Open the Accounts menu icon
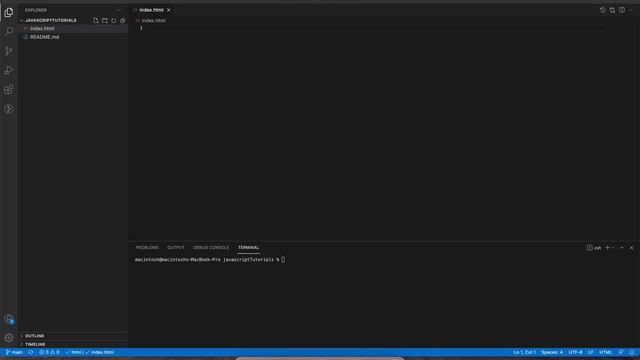This screenshot has height=360, width=640. coord(9,319)
